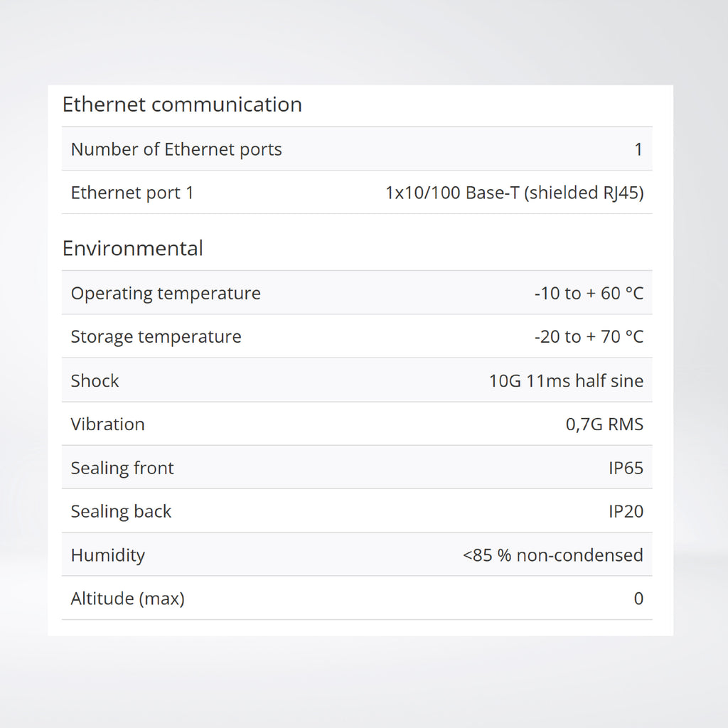728x728 pixels.
Task: Click the 10G 11ms half sine value
Action: click(566, 380)
